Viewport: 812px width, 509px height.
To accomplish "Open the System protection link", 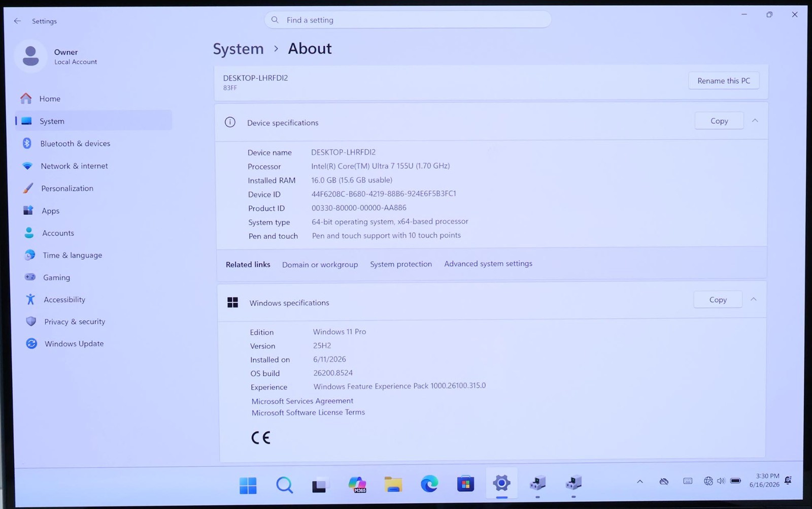I will click(401, 264).
